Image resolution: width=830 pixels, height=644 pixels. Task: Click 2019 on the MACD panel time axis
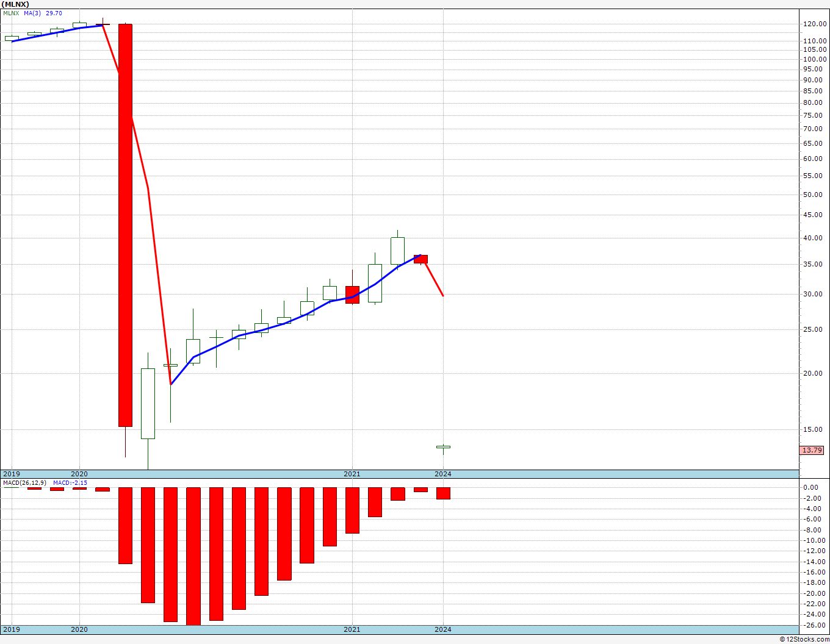12,629
